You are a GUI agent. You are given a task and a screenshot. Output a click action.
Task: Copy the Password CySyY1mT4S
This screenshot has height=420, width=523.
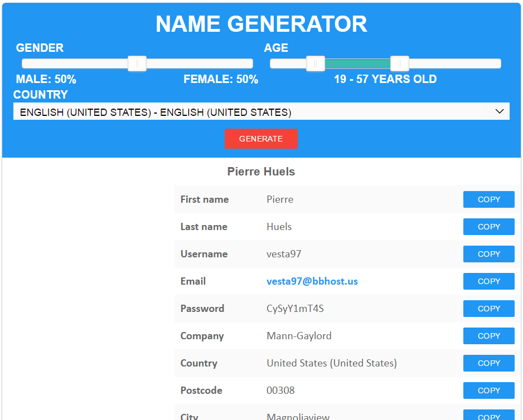488,309
